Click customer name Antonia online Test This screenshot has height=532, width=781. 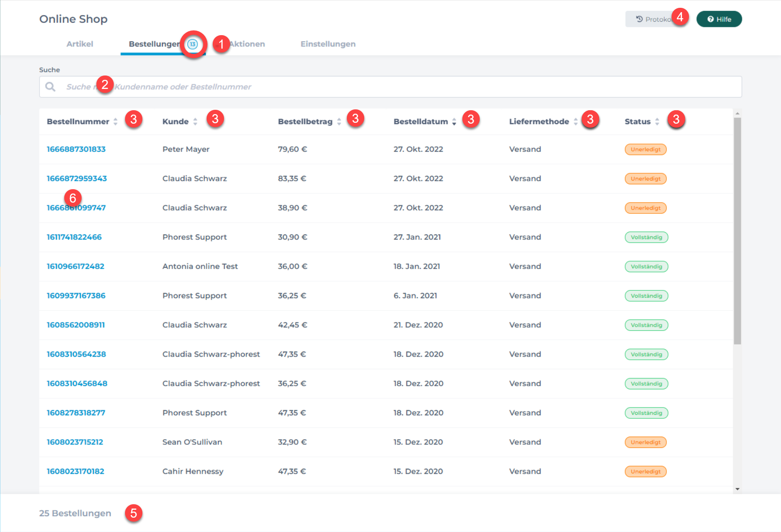click(x=200, y=266)
